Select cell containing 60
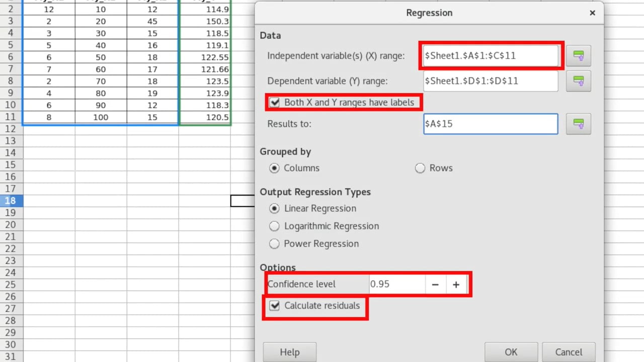This screenshot has width=644, height=362. [x=101, y=69]
